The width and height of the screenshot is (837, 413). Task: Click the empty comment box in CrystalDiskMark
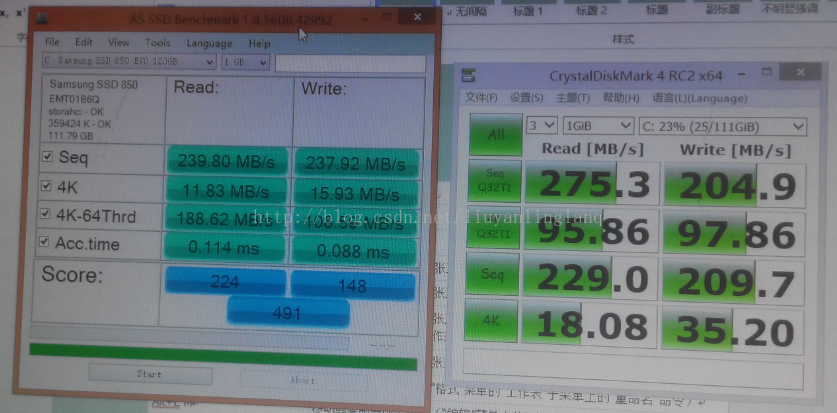tap(633, 369)
